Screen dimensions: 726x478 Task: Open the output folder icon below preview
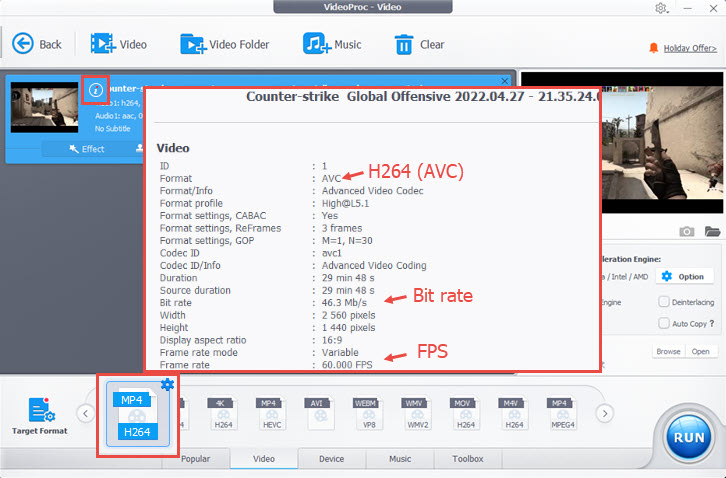pyautogui.click(x=712, y=231)
